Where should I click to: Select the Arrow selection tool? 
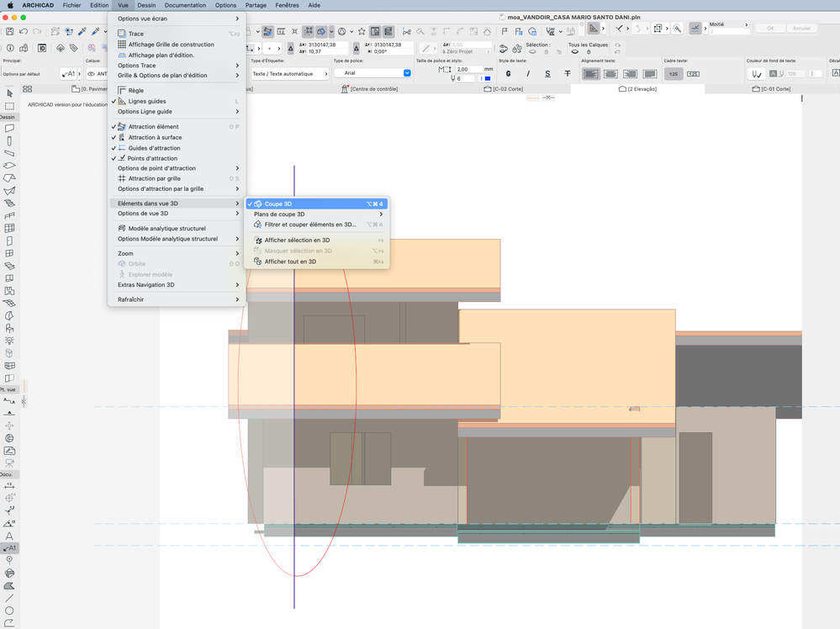click(9, 92)
